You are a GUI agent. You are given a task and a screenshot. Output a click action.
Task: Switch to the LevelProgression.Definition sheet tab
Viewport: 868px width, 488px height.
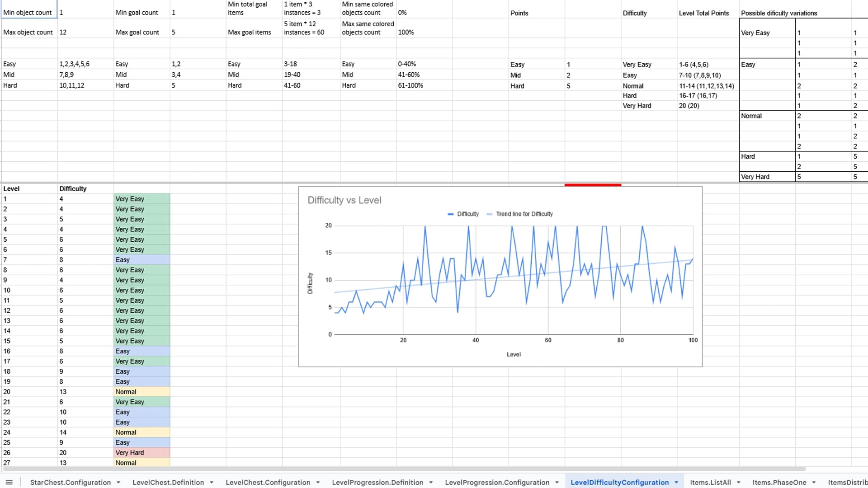[377, 482]
